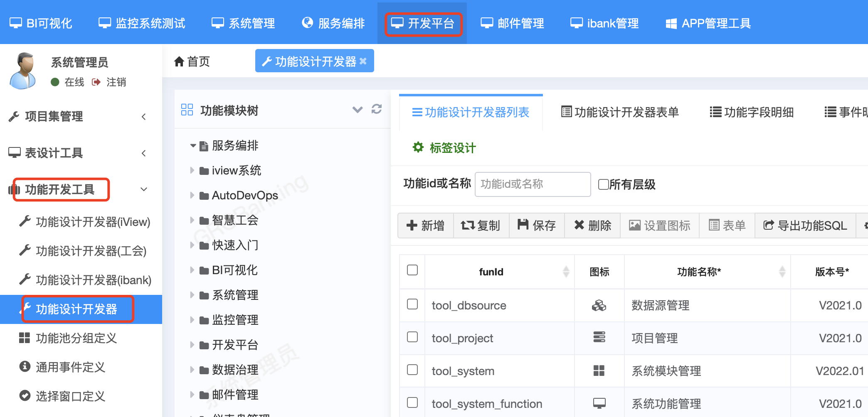Close the 功能设计开发器 tab
The image size is (868, 417).
click(363, 61)
